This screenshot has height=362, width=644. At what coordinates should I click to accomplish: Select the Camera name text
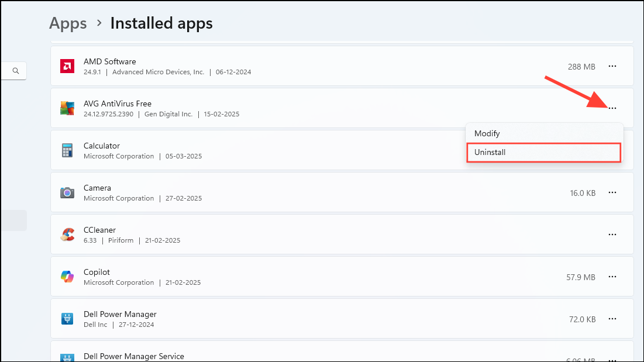pyautogui.click(x=97, y=188)
